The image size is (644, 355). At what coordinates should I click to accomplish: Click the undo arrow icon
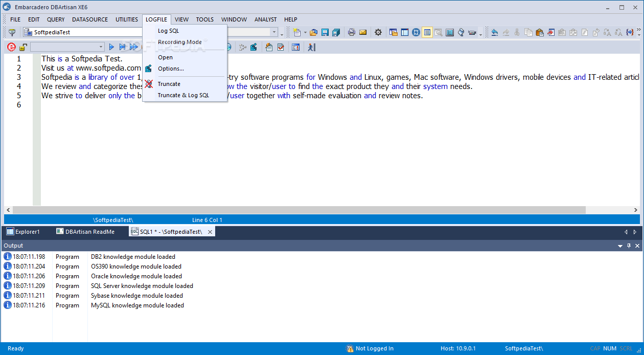tap(494, 32)
